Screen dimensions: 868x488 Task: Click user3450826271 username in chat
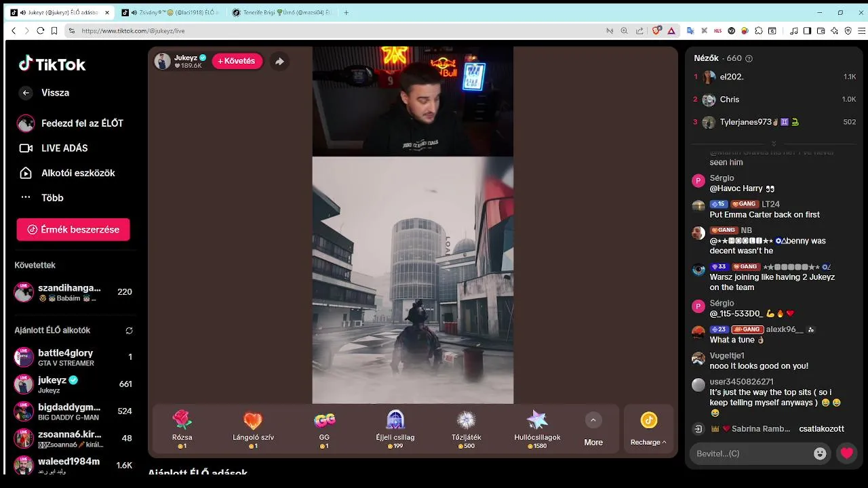741,382
